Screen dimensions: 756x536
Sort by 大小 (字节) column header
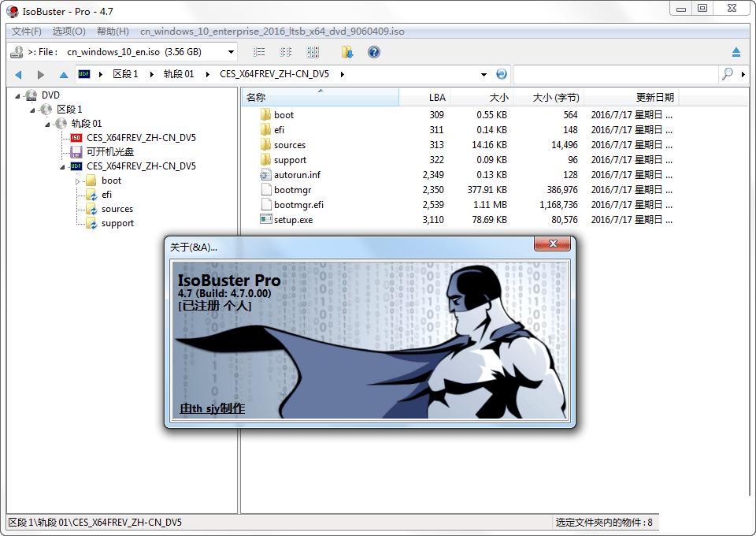[x=549, y=98]
